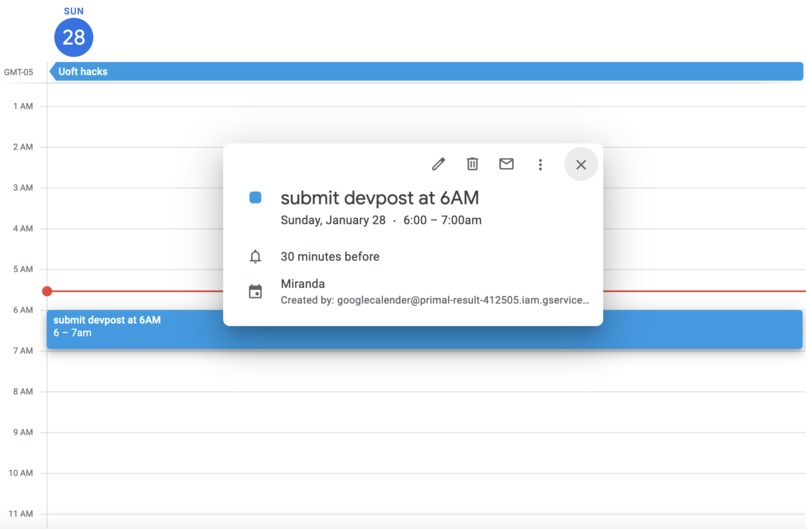Open the three-dot options menu
This screenshot has height=529, width=806.
coord(540,165)
